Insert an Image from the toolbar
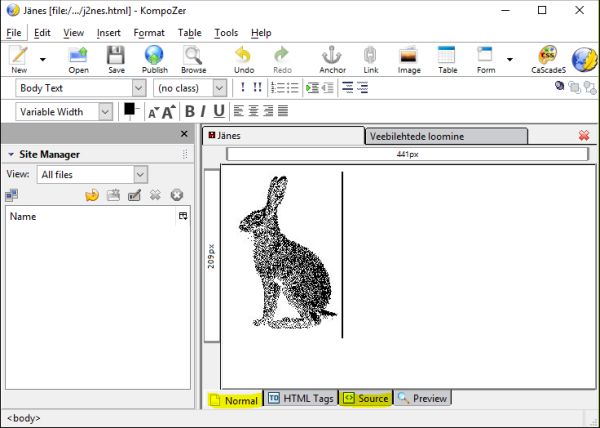The height and width of the screenshot is (428, 600). pos(409,59)
